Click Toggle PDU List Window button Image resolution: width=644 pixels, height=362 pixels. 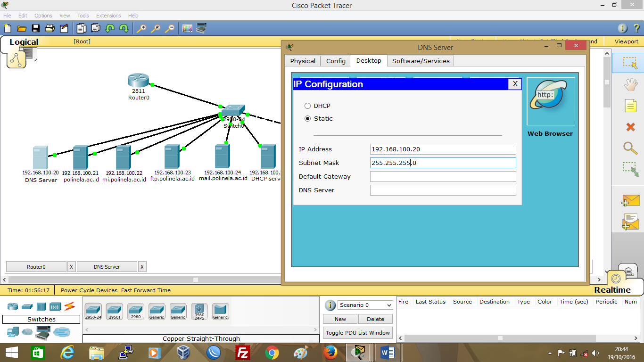[358, 333]
